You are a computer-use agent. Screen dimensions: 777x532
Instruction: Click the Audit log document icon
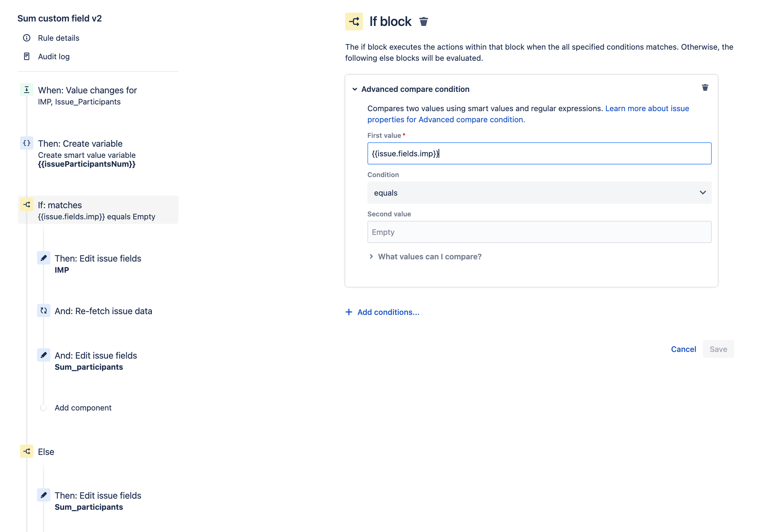point(27,56)
